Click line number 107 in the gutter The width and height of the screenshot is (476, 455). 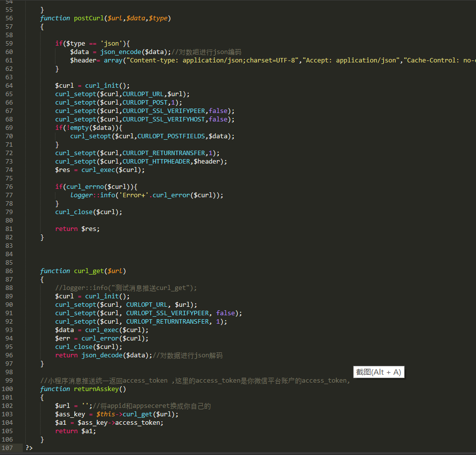click(7, 448)
